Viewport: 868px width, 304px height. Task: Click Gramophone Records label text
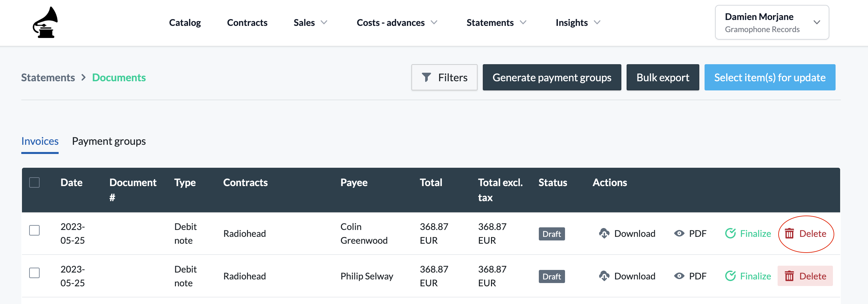[762, 29]
